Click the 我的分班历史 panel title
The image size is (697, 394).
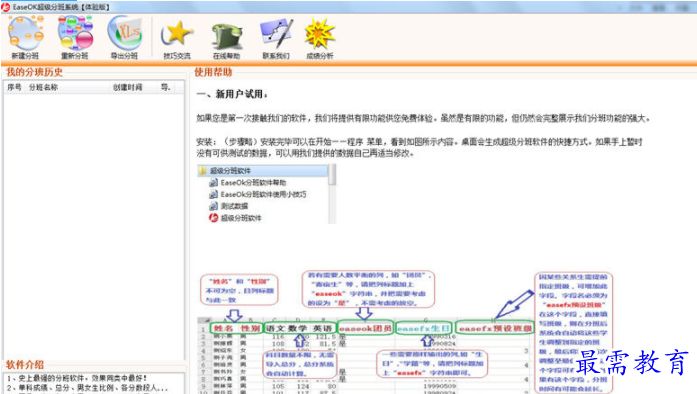click(34, 72)
